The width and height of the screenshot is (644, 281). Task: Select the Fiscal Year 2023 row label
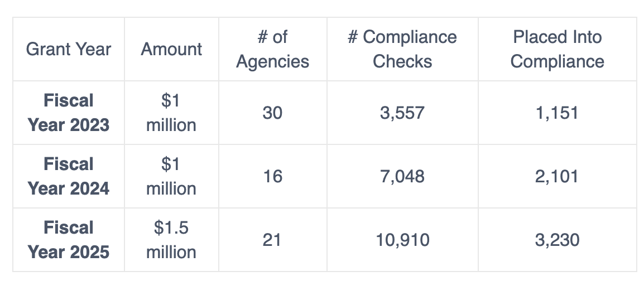click(x=69, y=113)
